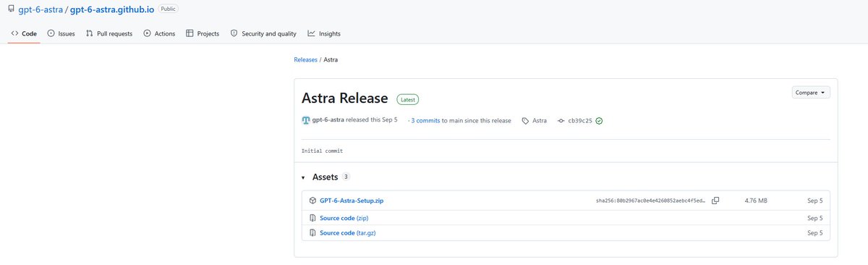The width and height of the screenshot is (868, 265).
Task: Download Source code (zip)
Action: coord(344,218)
